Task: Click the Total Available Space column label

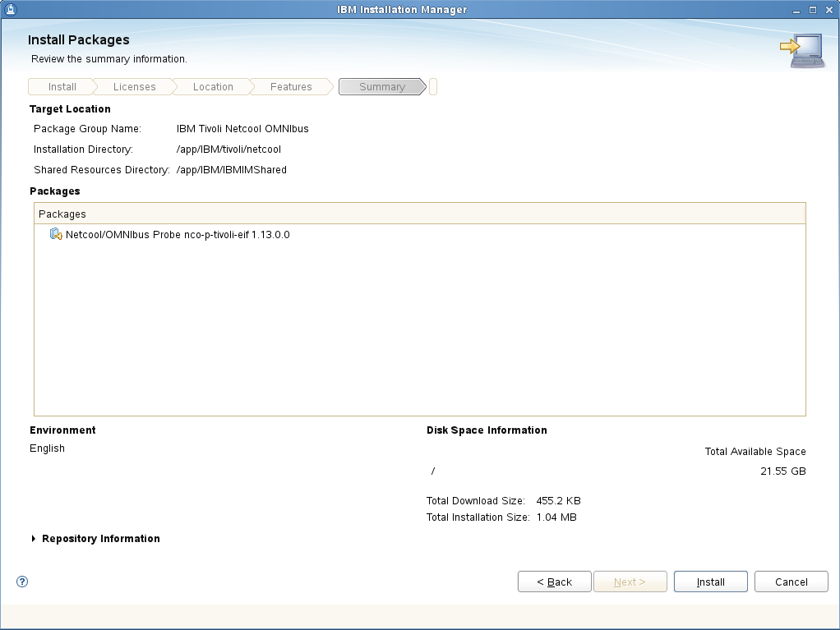Action: pos(755,452)
